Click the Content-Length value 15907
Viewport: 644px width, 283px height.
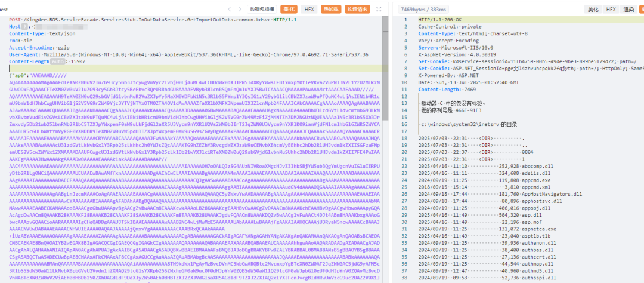coord(78,61)
